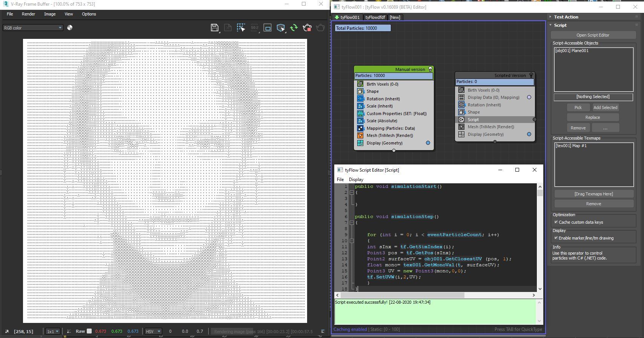
Task: Click the Total Particles: 10000 field
Action: [363, 28]
